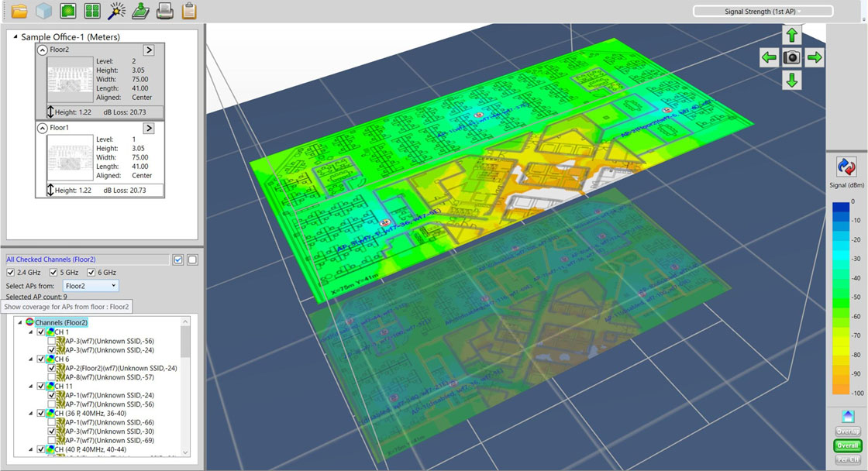
Task: Collapse the Floor2 panel with chevron
Action: 42,50
